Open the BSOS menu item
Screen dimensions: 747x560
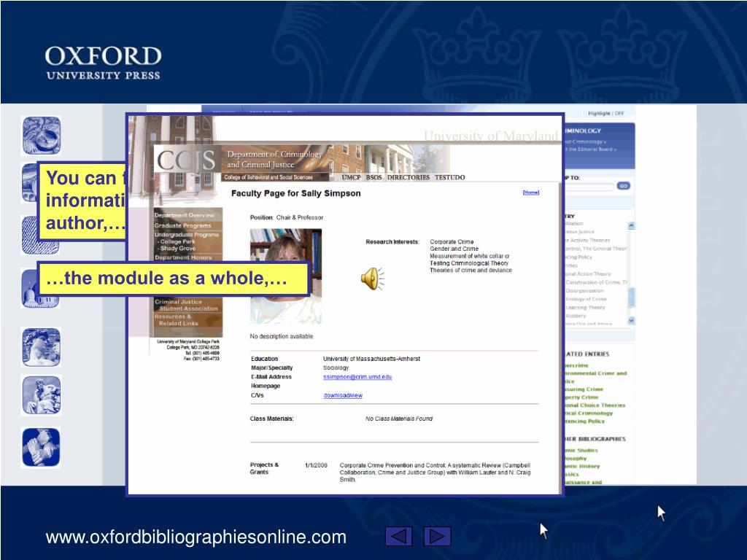(x=374, y=177)
